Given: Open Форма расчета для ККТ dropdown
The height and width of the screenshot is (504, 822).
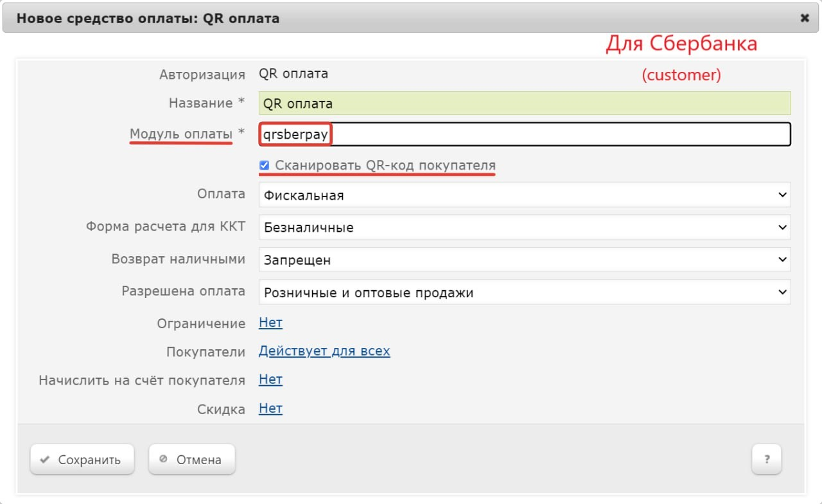Looking at the screenshot, I should 525,227.
